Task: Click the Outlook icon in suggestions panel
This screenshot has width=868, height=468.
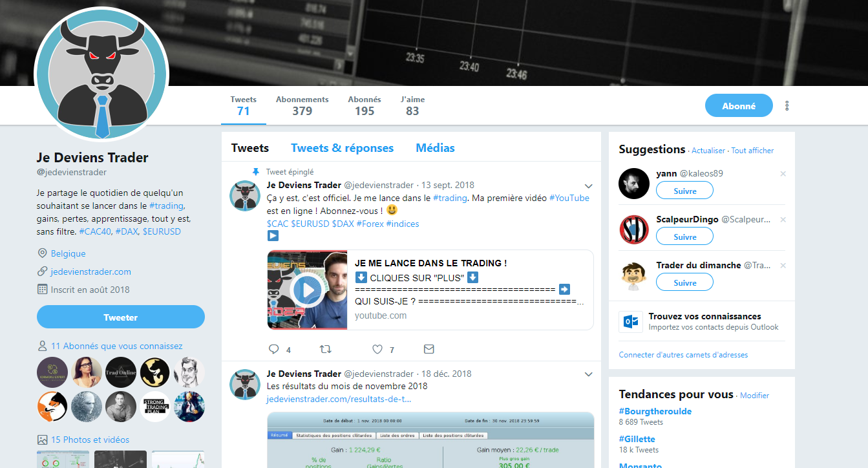Action: click(630, 321)
